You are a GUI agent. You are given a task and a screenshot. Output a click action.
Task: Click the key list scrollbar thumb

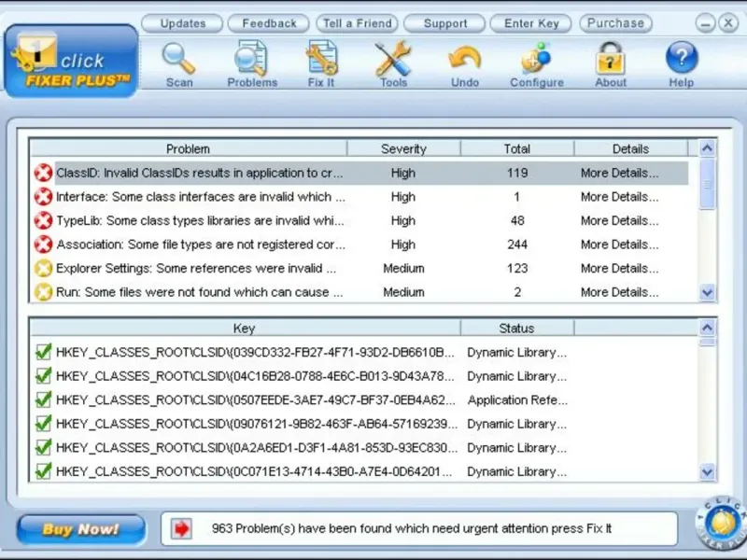click(x=707, y=342)
